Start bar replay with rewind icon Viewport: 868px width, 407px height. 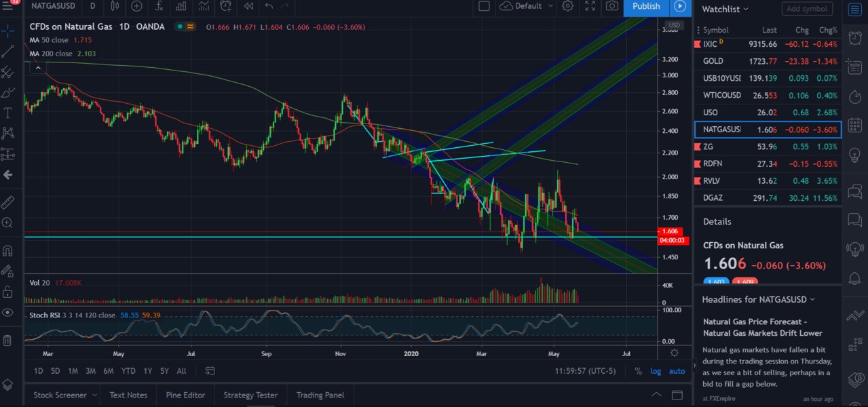(x=248, y=6)
